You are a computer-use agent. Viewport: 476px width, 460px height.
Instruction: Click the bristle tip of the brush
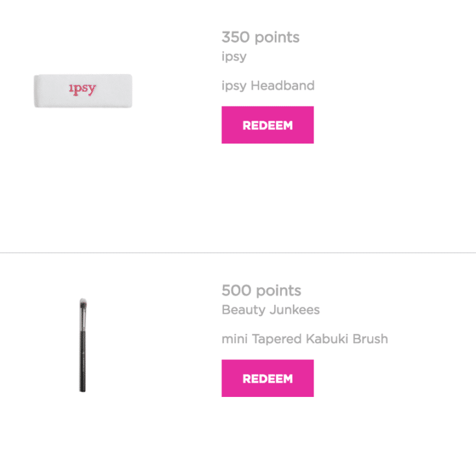pos(83,303)
